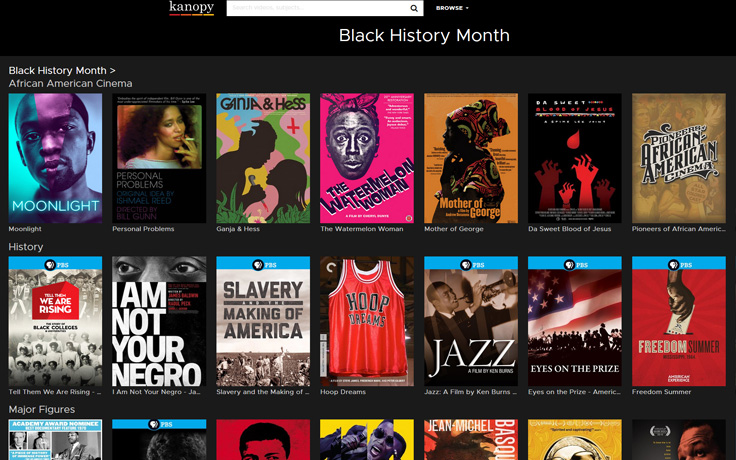Click the search magnifier icon
The image size is (736, 460).
(414, 8)
